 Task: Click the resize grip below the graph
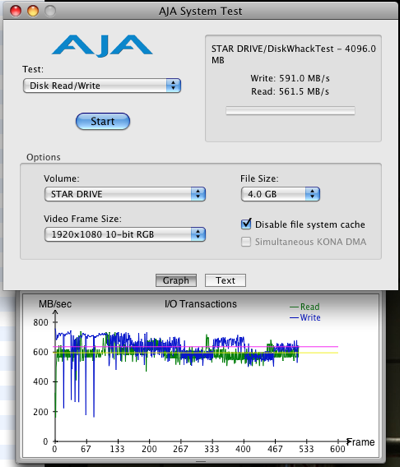201,462
